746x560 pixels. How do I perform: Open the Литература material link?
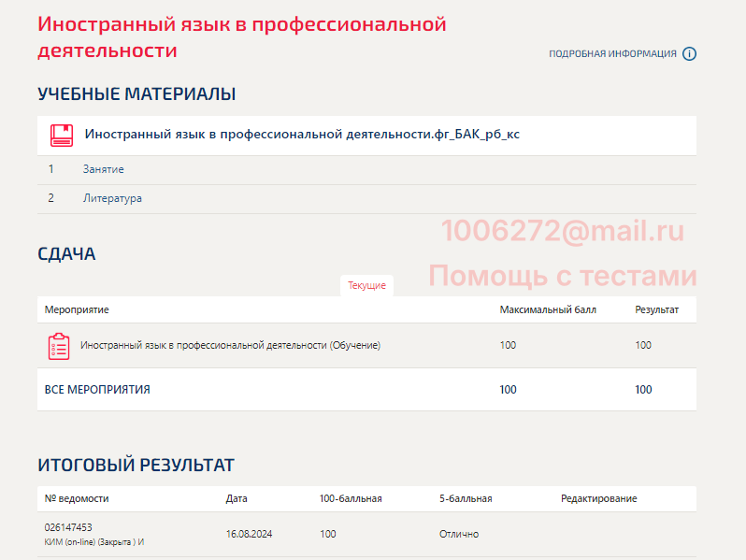(x=112, y=198)
